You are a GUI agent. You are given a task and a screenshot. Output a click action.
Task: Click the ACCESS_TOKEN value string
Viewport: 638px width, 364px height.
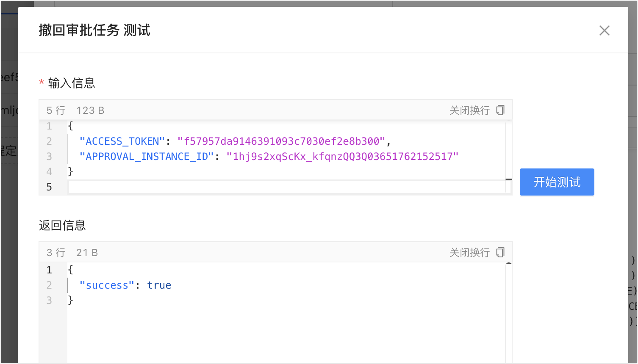(x=281, y=141)
